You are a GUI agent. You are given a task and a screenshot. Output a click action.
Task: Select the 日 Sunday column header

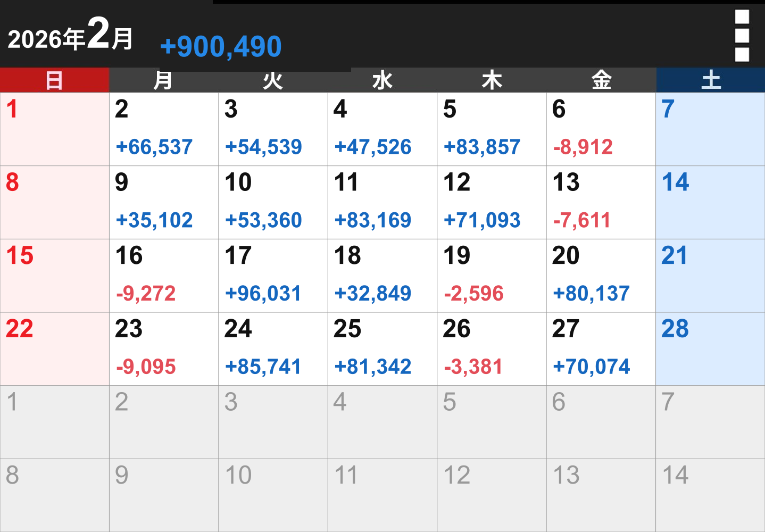pyautogui.click(x=54, y=80)
